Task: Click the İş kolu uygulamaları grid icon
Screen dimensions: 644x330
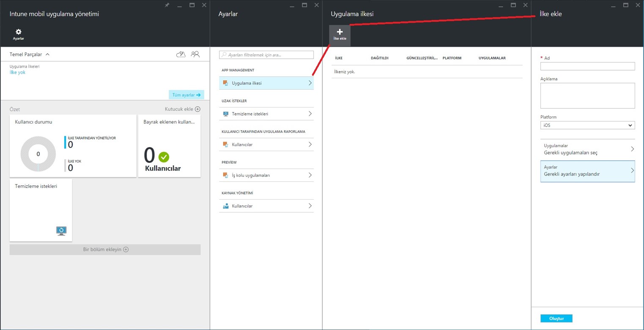Action: pyautogui.click(x=225, y=175)
